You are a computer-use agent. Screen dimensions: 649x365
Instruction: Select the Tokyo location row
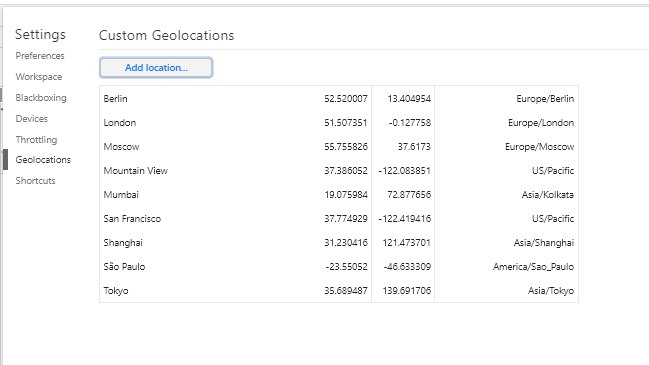point(339,291)
